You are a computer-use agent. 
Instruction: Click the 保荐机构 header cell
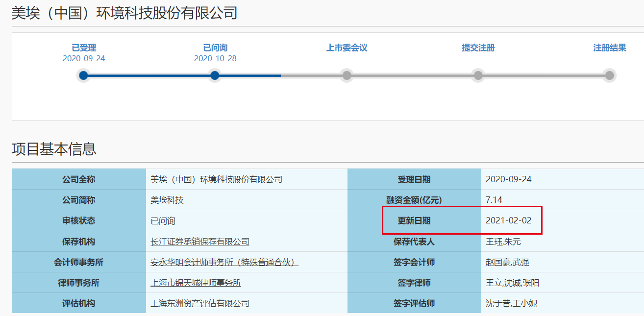[79, 242]
